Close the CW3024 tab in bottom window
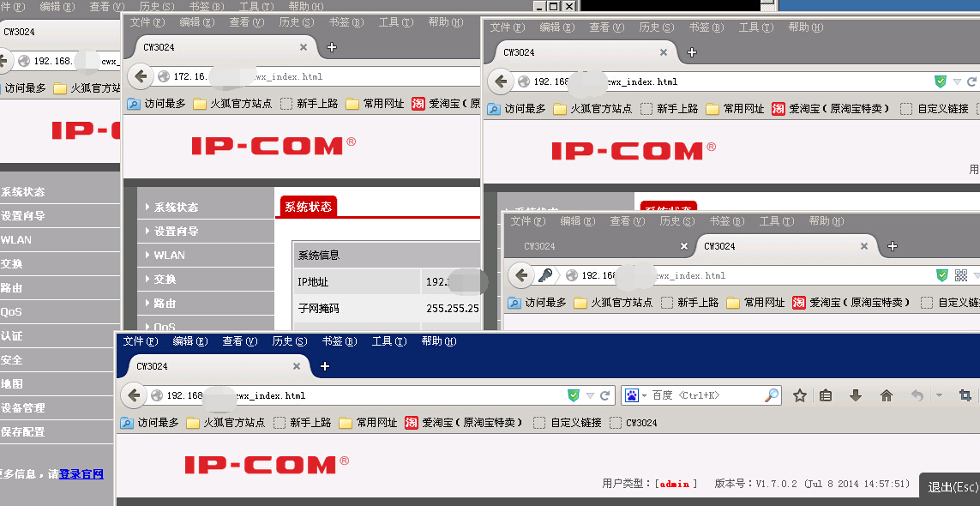Screen dimensions: 980x506 [x=297, y=366]
